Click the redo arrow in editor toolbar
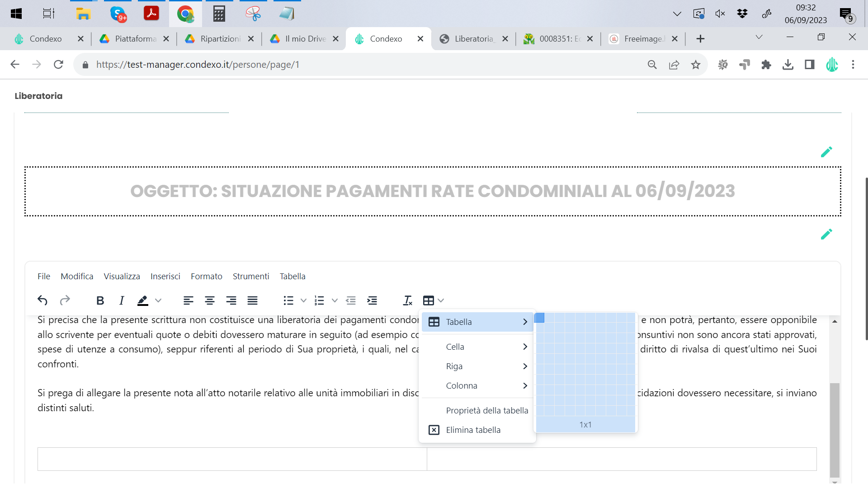The height and width of the screenshot is (488, 868). (65, 300)
